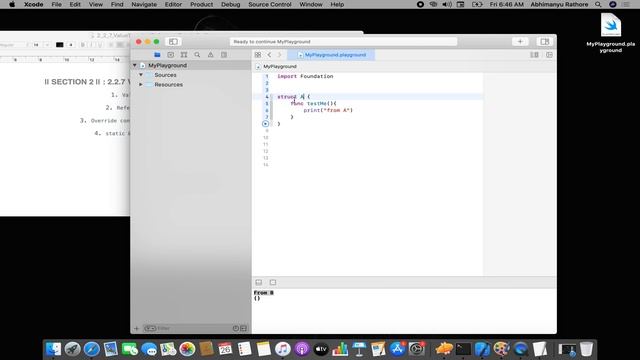Open the File menu

pyautogui.click(x=56, y=4)
